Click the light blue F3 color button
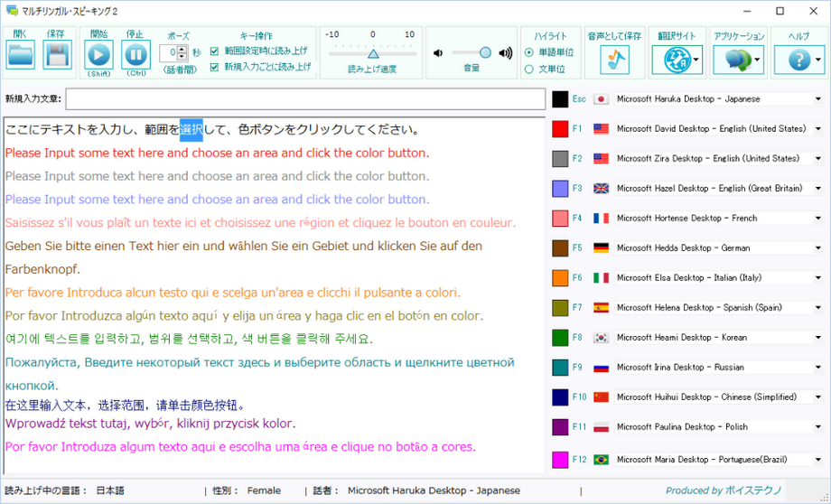Viewport: 831px width, 504px height. pyautogui.click(x=560, y=188)
